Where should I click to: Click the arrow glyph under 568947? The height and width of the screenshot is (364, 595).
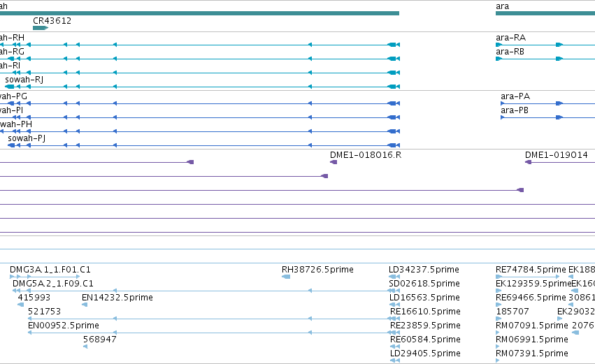pyautogui.click(x=85, y=347)
